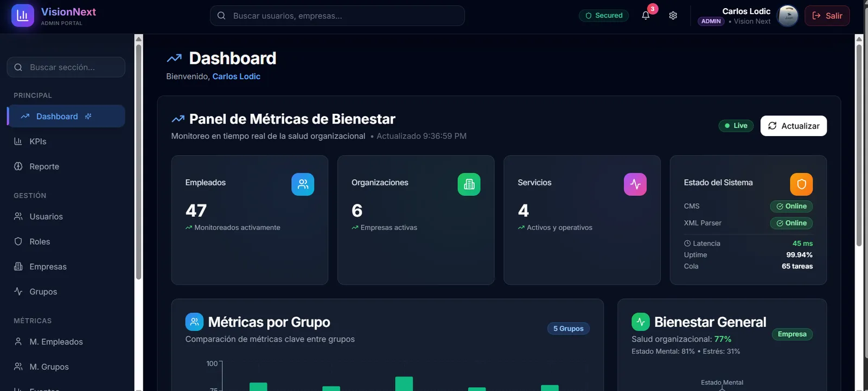Click the Empresa badge
Viewport: 868px width, 391px height.
(792, 334)
